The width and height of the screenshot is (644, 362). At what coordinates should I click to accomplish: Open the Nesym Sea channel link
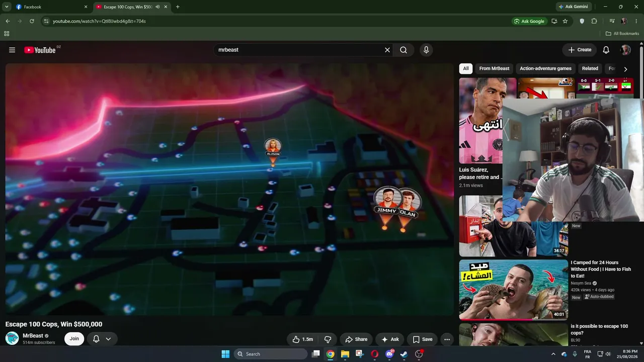581,283
